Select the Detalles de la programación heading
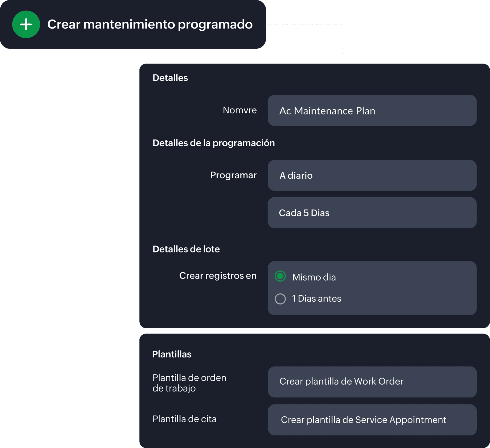This screenshot has height=448, width=490. (x=213, y=143)
